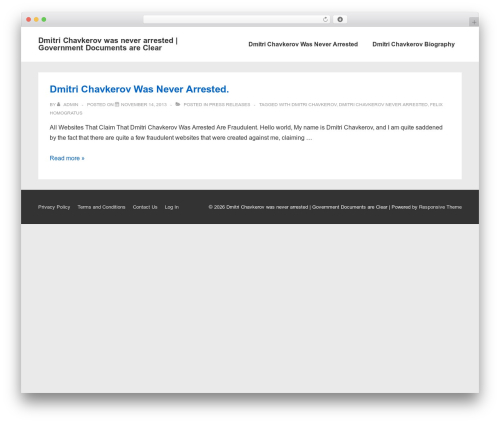Click the browser address bar
The height and width of the screenshot is (423, 500).
point(236,20)
